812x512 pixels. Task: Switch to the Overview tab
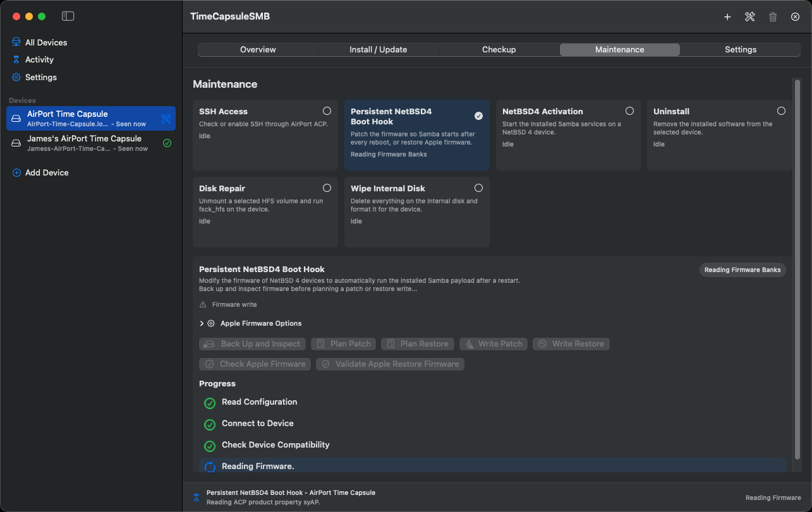258,50
